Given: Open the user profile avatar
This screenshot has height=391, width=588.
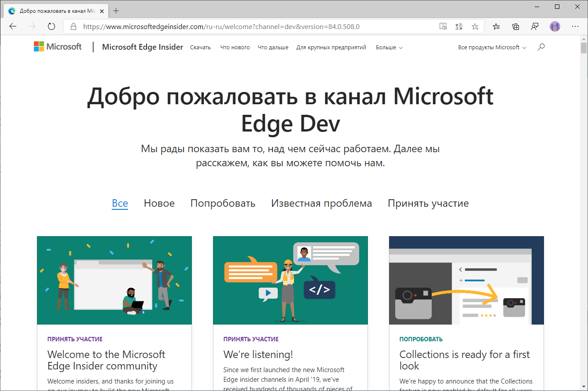Looking at the screenshot, I should pyautogui.click(x=555, y=26).
